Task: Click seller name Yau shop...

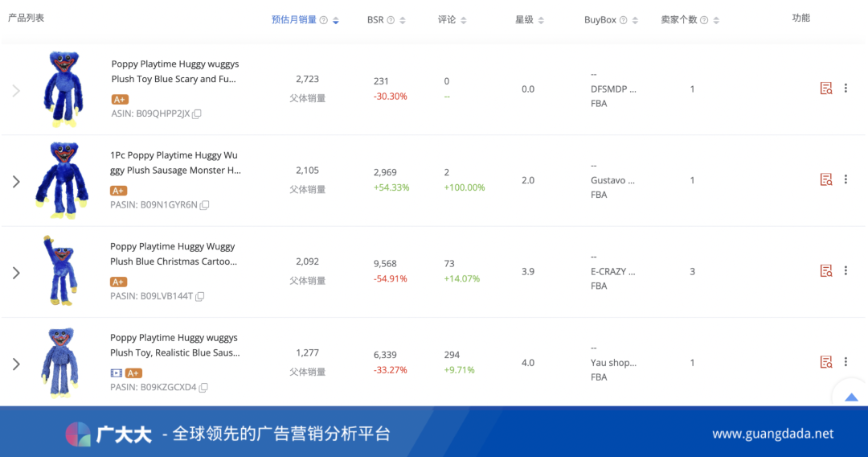Action: [613, 363]
